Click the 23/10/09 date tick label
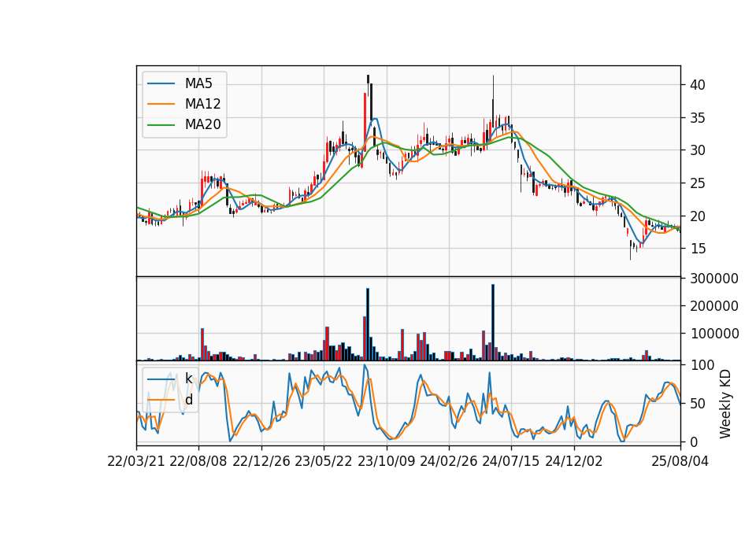The width and height of the screenshot is (756, 543). click(x=386, y=461)
